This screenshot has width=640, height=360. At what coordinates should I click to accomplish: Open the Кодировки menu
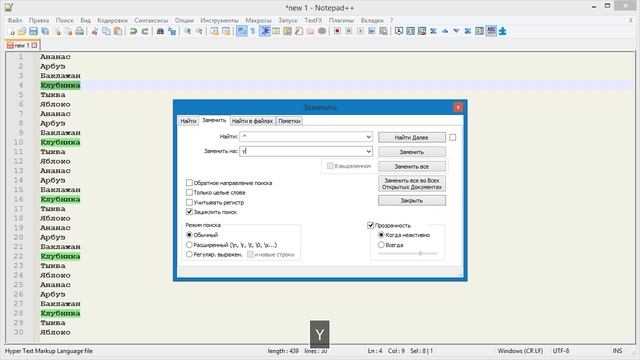(x=112, y=20)
